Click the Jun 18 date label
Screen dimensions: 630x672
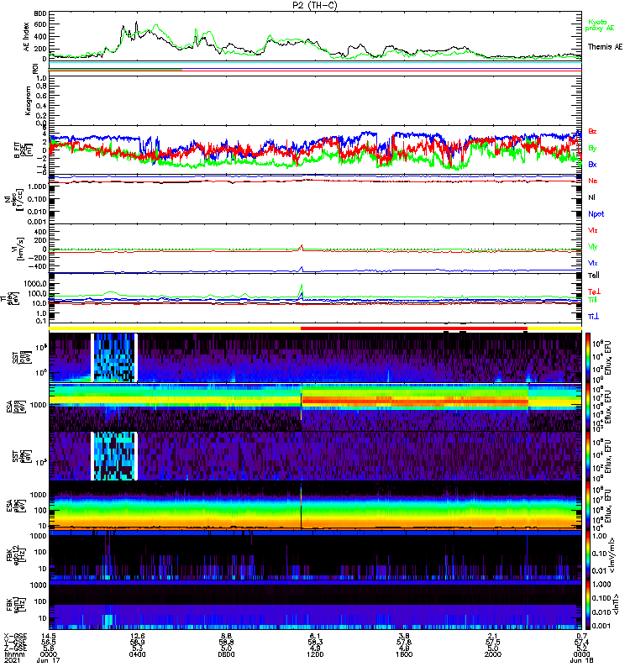(581, 660)
